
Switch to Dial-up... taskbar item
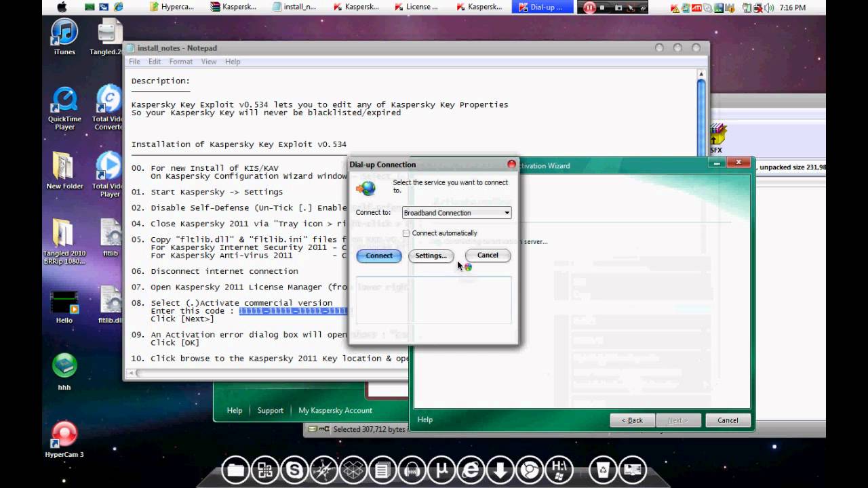[x=542, y=7]
